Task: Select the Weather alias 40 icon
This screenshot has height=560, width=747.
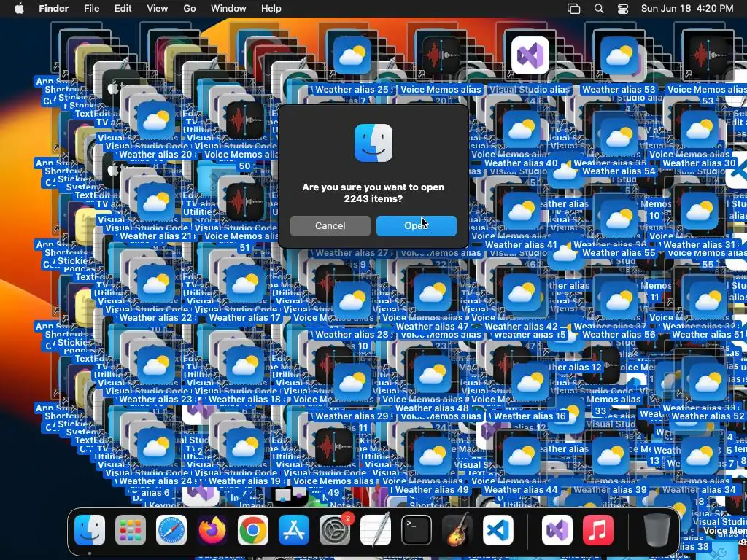Action: pyautogui.click(x=521, y=130)
